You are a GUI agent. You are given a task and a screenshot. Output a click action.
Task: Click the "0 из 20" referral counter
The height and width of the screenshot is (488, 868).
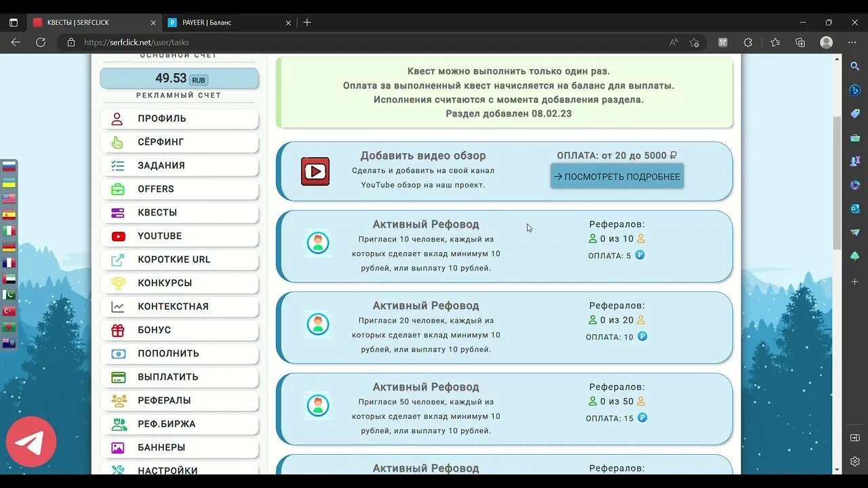[616, 320]
